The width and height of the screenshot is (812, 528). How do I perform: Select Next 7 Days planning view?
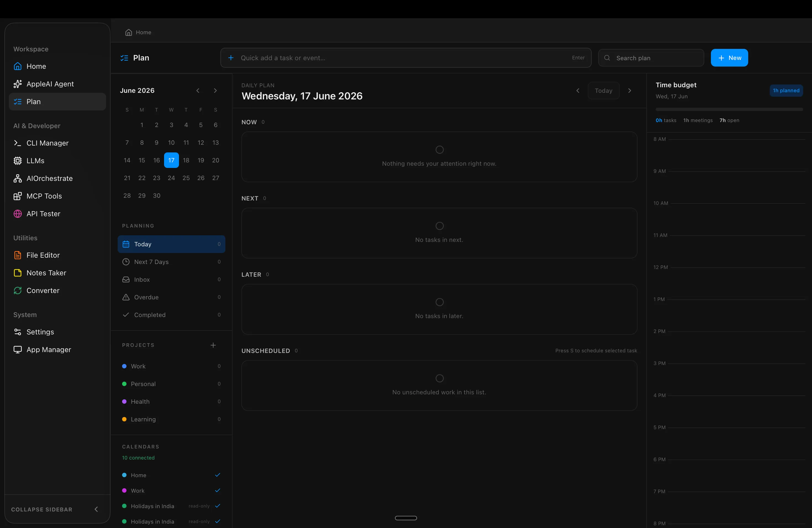(x=171, y=262)
